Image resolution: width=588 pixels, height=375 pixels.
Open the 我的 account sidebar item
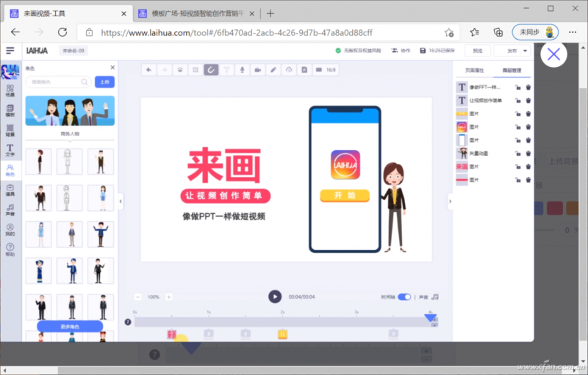click(x=10, y=230)
